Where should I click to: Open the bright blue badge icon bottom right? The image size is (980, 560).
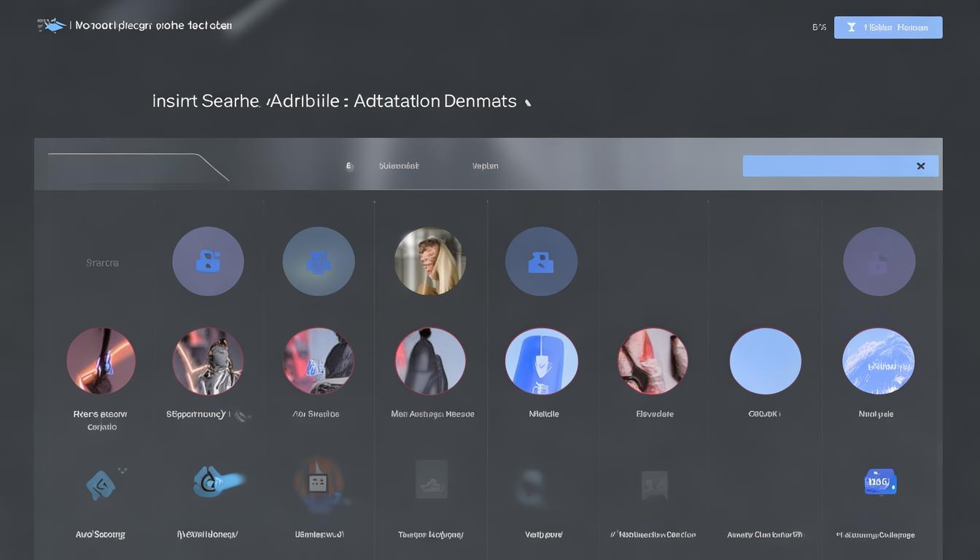[x=880, y=482]
